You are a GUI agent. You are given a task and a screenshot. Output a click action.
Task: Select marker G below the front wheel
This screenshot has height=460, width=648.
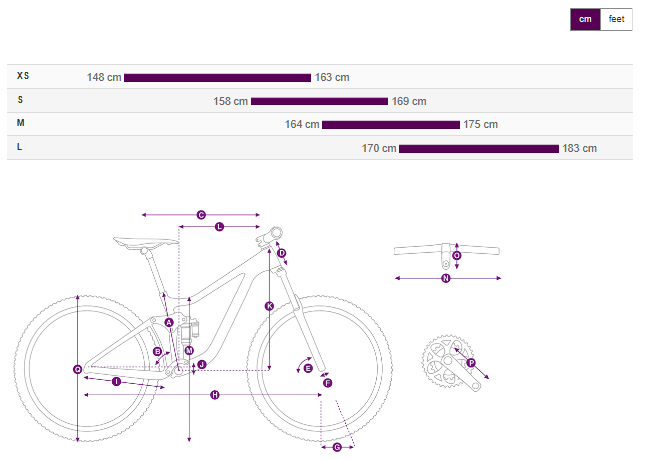(x=337, y=447)
